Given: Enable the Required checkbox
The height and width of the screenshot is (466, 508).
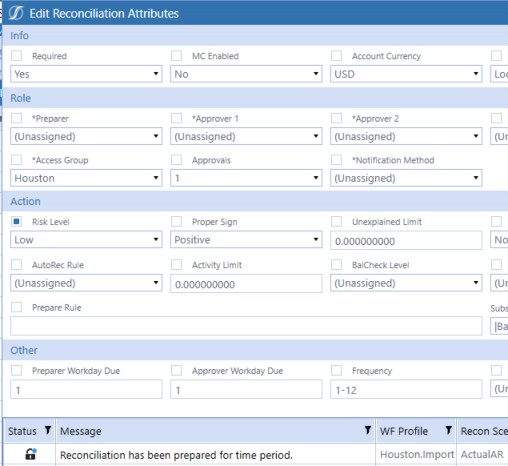Looking at the screenshot, I should 16,55.
